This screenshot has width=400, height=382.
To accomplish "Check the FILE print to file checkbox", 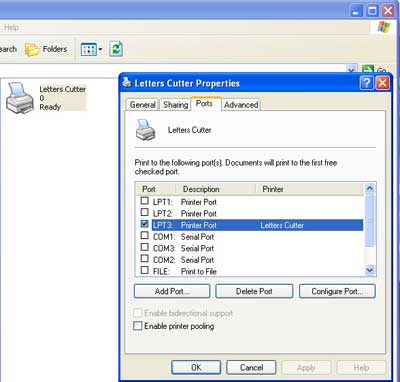I will [144, 270].
